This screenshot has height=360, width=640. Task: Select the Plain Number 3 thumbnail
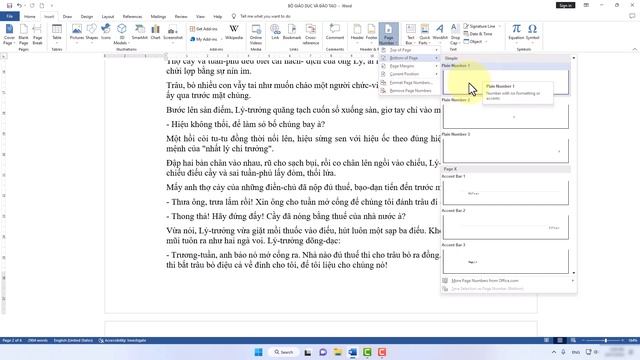pyautogui.click(x=505, y=150)
